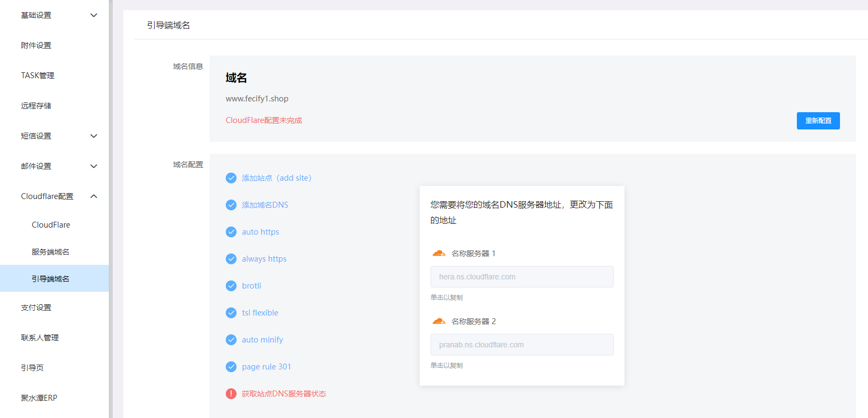Click the blue 重新配置 button
Screen dimensions: 868x418
click(x=818, y=121)
